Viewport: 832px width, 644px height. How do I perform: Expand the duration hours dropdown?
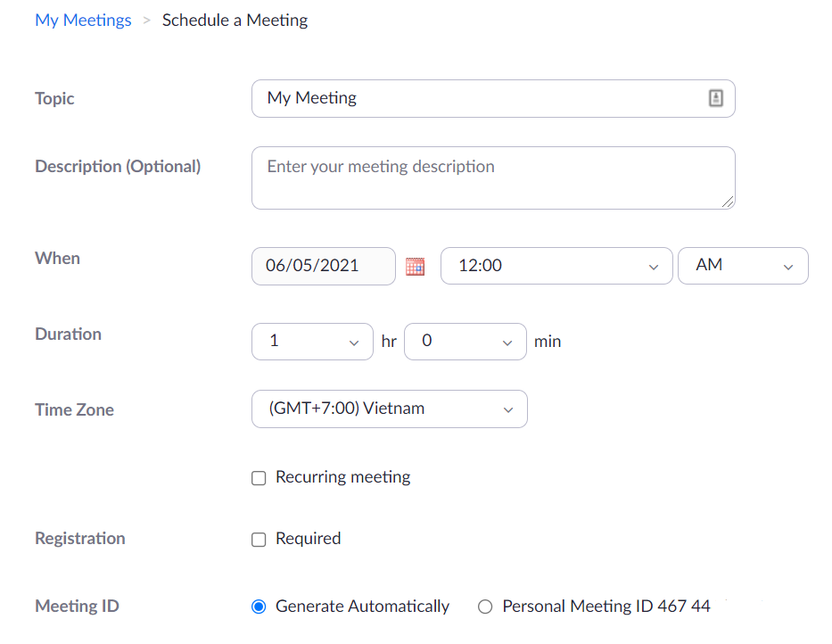(312, 342)
